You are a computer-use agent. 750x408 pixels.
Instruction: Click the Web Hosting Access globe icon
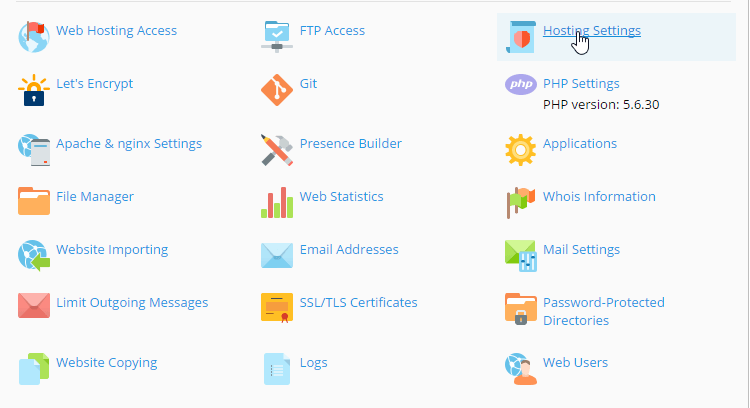click(34, 37)
